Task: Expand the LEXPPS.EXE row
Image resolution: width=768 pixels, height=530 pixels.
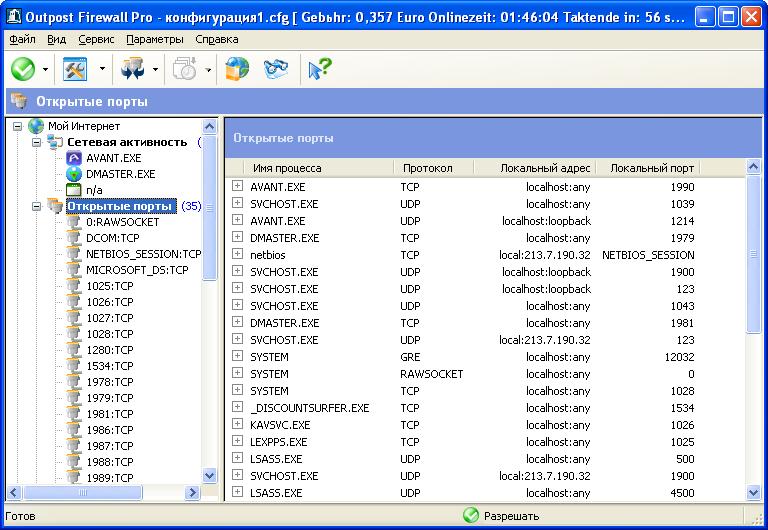Action: point(238,441)
